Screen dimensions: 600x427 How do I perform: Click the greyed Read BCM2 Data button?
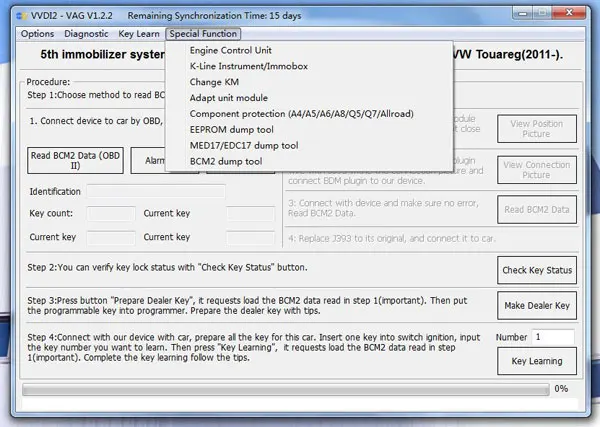(x=537, y=209)
